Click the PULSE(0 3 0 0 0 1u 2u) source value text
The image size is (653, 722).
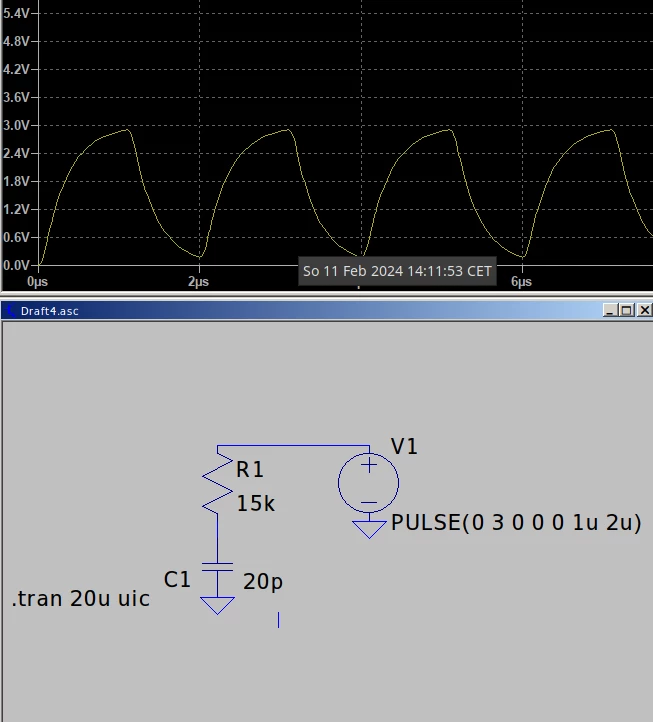tap(516, 523)
